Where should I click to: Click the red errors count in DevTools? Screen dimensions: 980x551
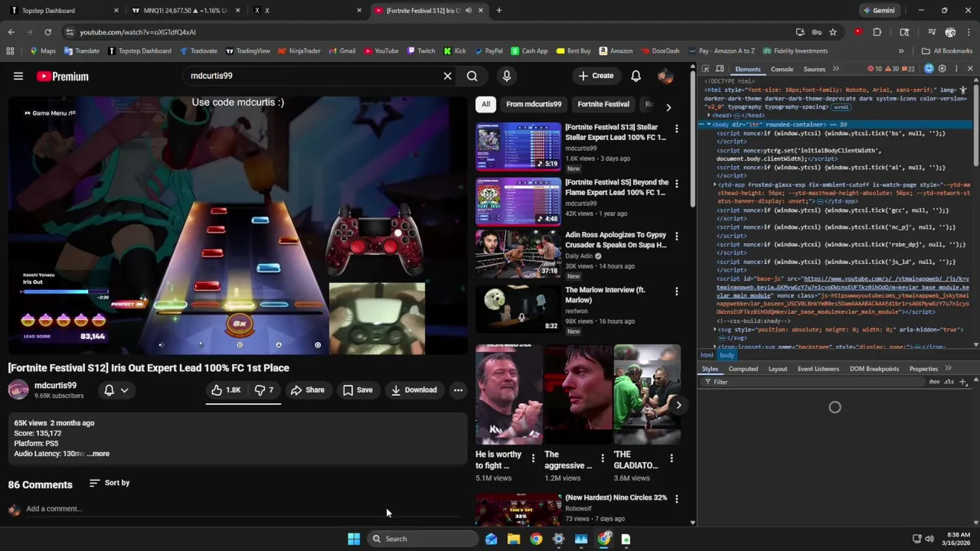875,69
